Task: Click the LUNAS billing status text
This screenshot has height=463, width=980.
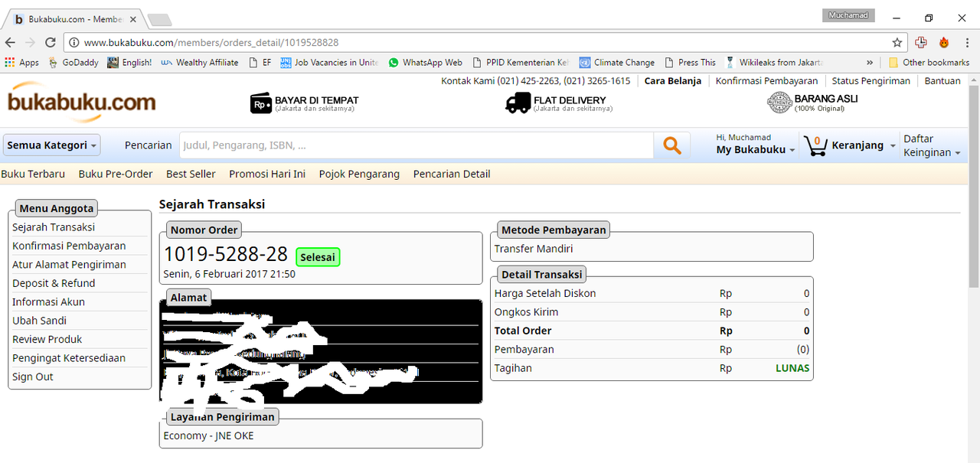Action: [792, 368]
